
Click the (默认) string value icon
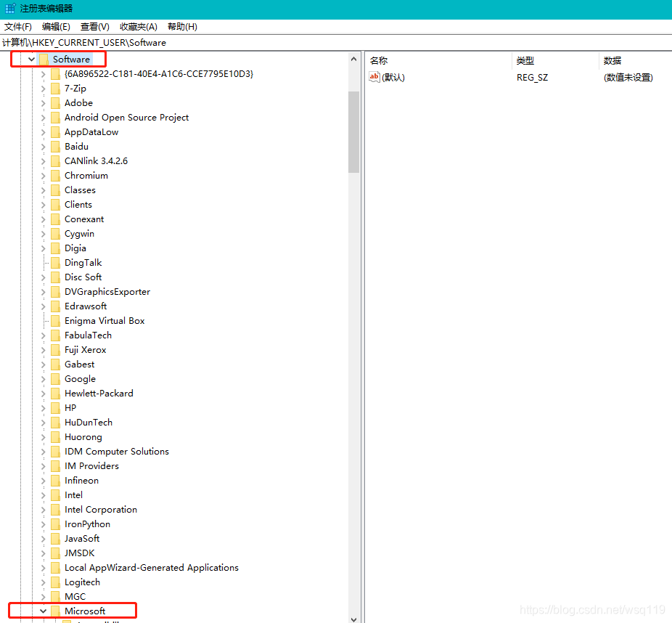[374, 77]
